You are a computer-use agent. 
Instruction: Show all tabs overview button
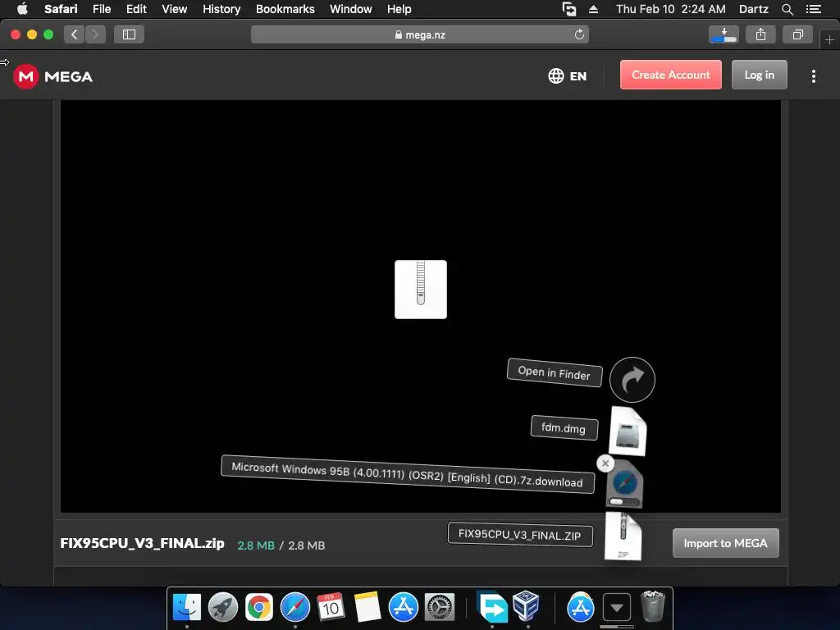coord(797,34)
